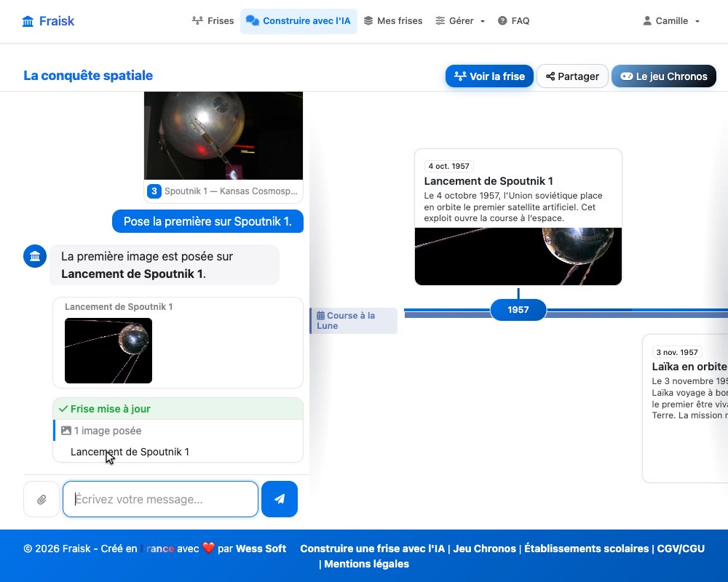
Task: Click the Frises timeline icon in navbar
Action: pyautogui.click(x=197, y=21)
